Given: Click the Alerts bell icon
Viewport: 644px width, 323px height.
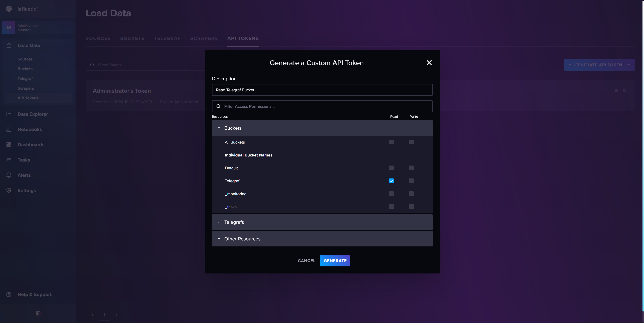Looking at the screenshot, I should (x=9, y=175).
